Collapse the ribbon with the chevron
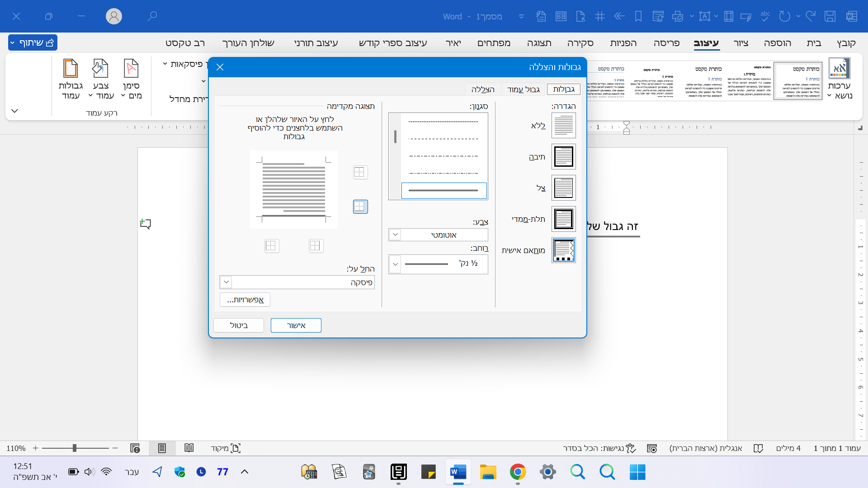868x488 pixels. (x=14, y=111)
